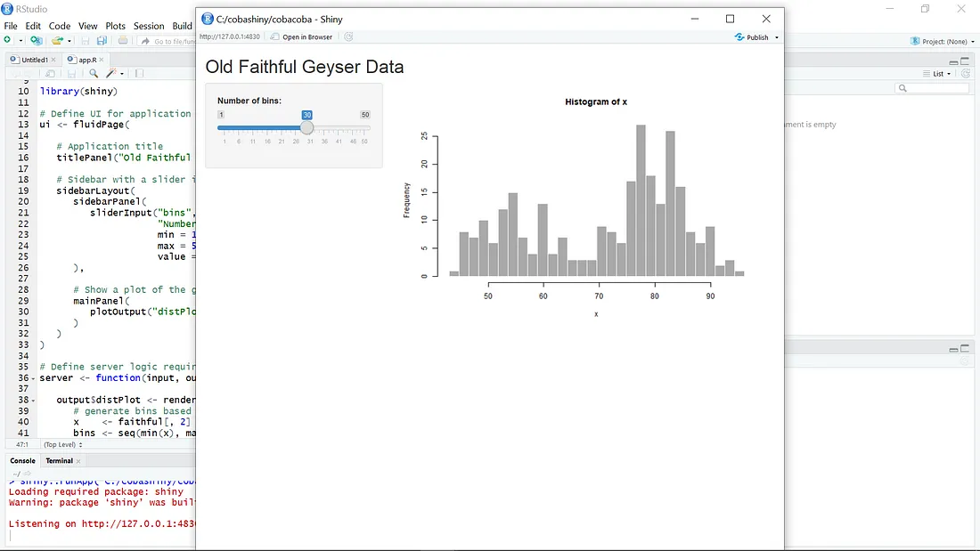Open the Publish dropdown arrow
The image size is (980, 551).
(x=777, y=37)
